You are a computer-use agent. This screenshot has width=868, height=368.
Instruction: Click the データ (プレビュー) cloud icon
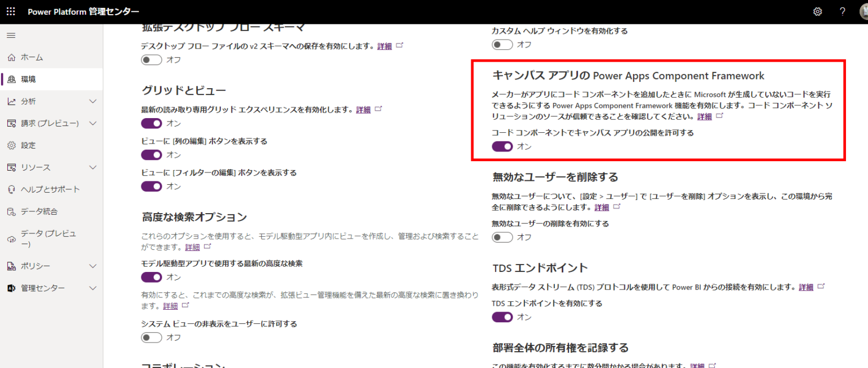click(x=11, y=239)
